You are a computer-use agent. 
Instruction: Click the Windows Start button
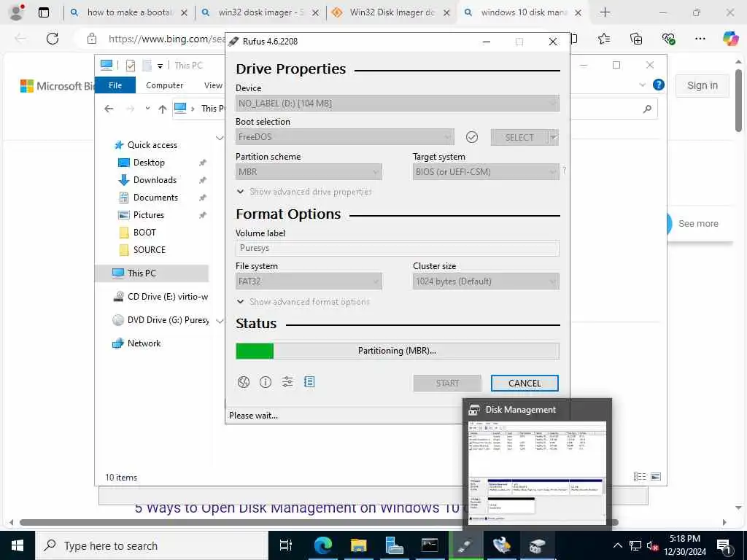(x=18, y=545)
